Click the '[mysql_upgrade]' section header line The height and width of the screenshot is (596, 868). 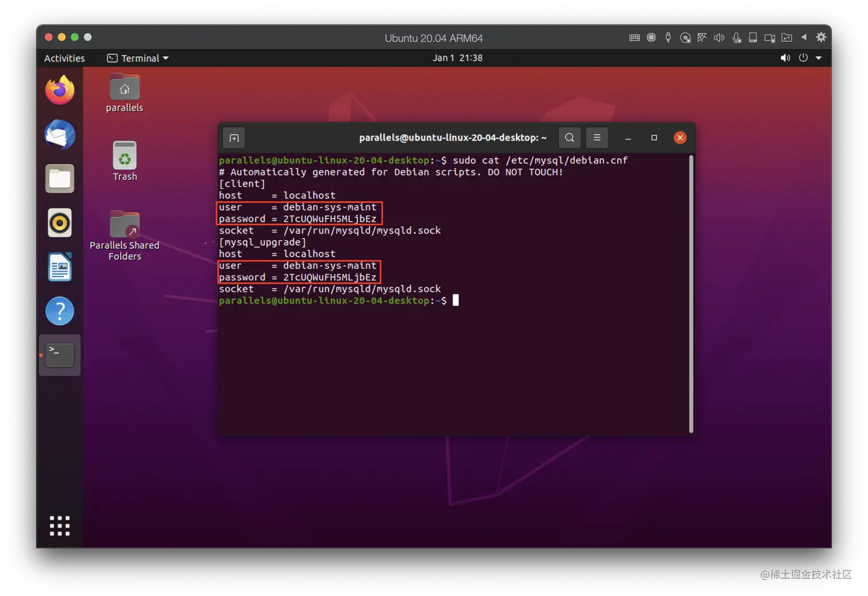point(263,242)
